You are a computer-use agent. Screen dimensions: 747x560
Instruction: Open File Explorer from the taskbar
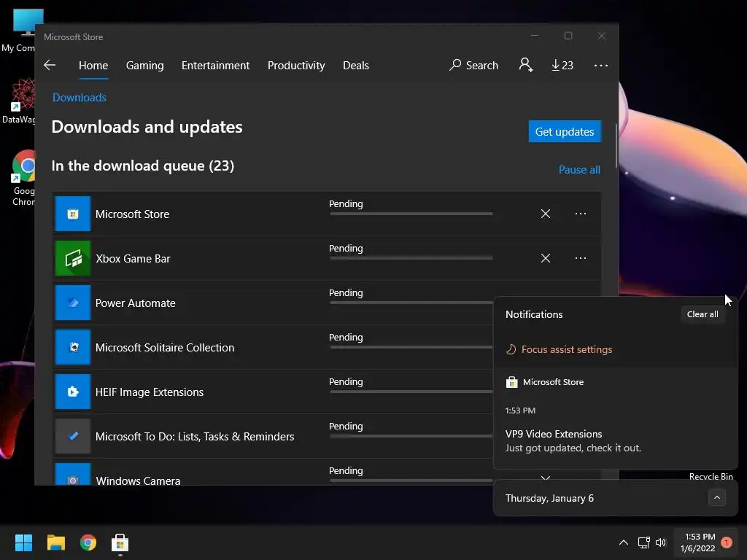click(x=55, y=542)
